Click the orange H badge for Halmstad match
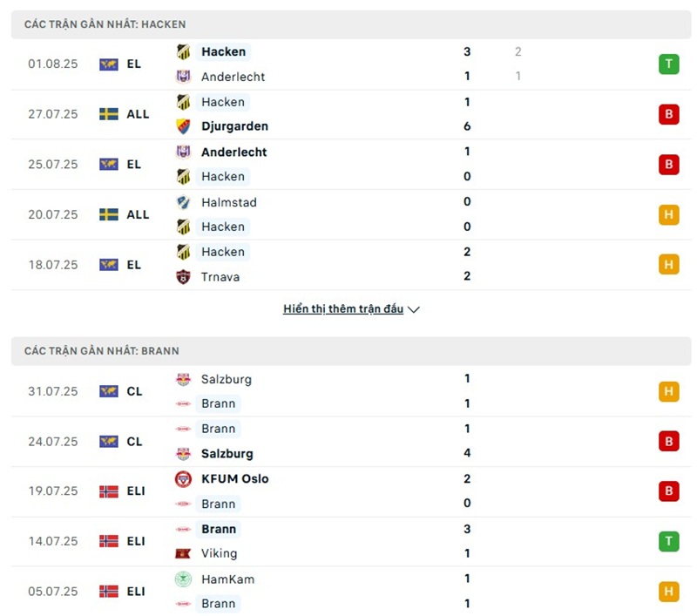697x616 pixels. point(668,214)
